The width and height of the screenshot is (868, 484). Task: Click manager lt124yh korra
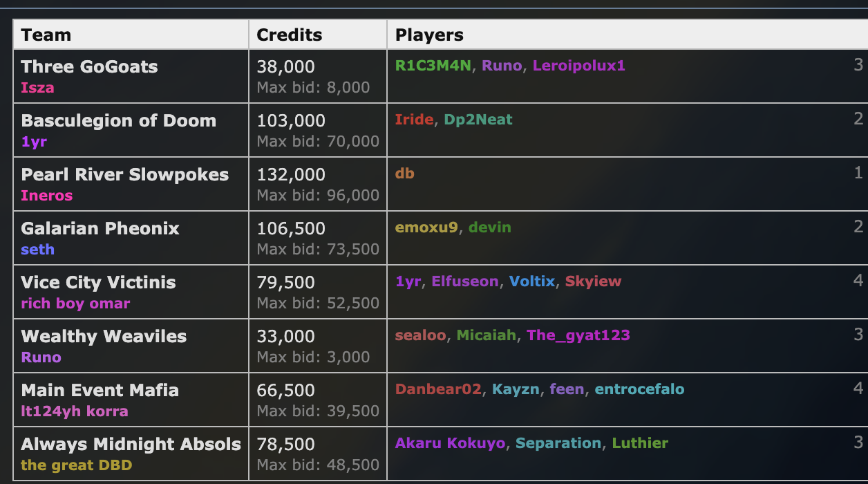coord(75,411)
